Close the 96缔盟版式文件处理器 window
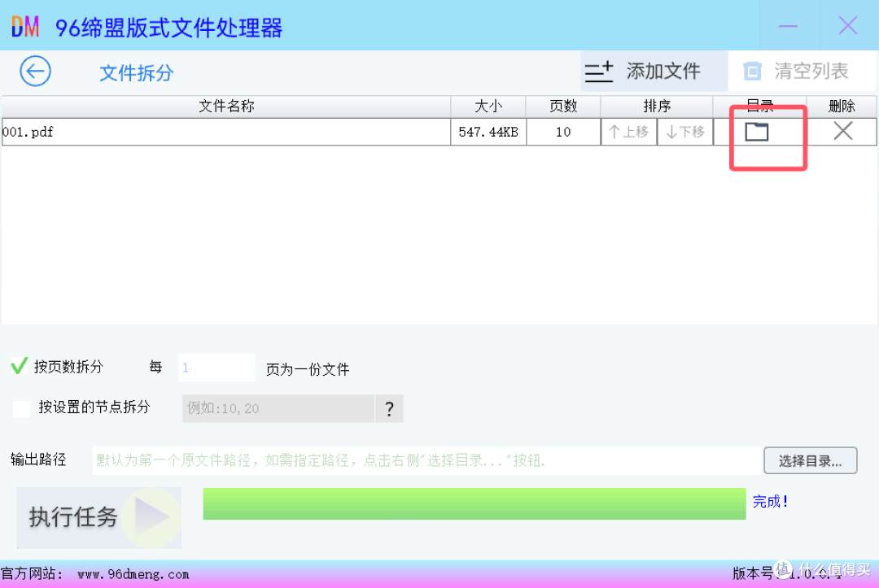The width and height of the screenshot is (879, 588). 847,26
